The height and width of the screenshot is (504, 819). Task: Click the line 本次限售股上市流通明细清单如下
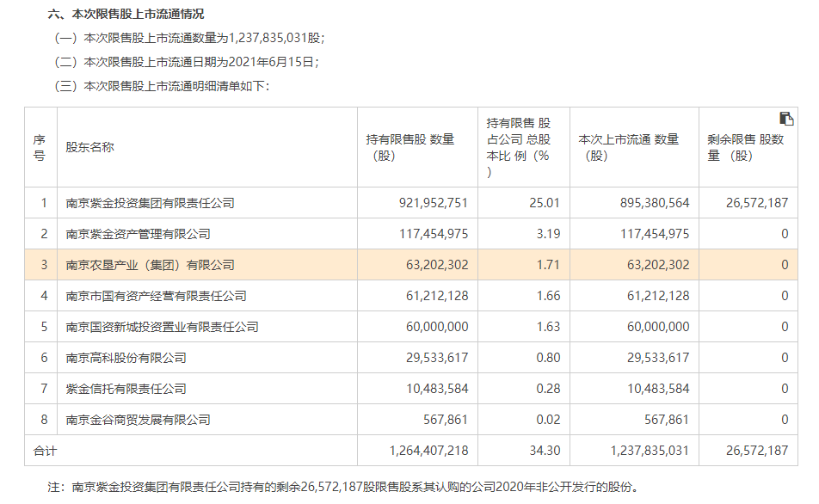click(x=162, y=86)
